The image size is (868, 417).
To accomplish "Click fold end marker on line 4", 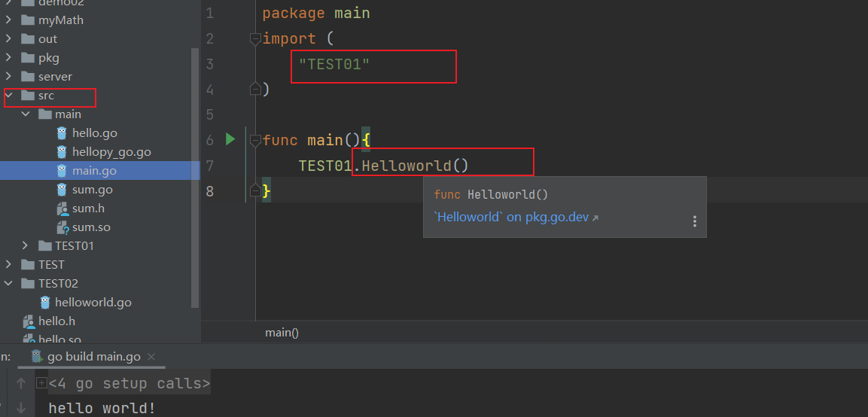I will click(255, 89).
